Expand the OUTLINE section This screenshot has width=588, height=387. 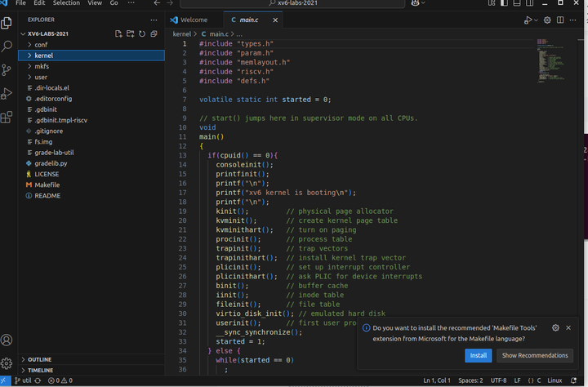39,359
